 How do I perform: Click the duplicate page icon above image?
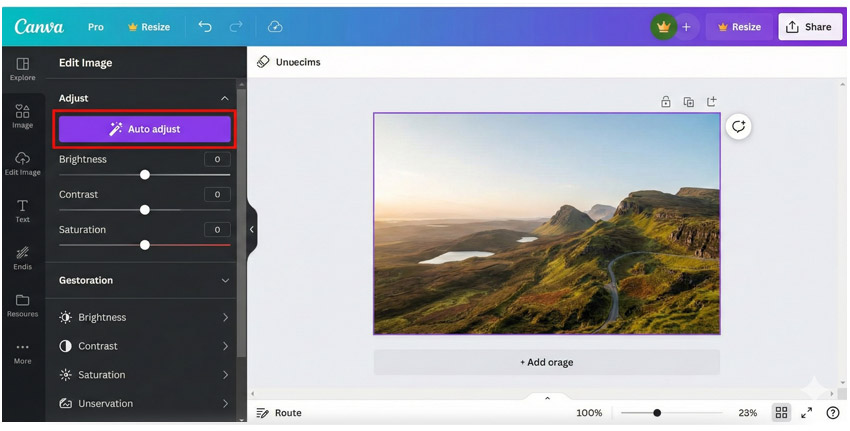click(688, 102)
